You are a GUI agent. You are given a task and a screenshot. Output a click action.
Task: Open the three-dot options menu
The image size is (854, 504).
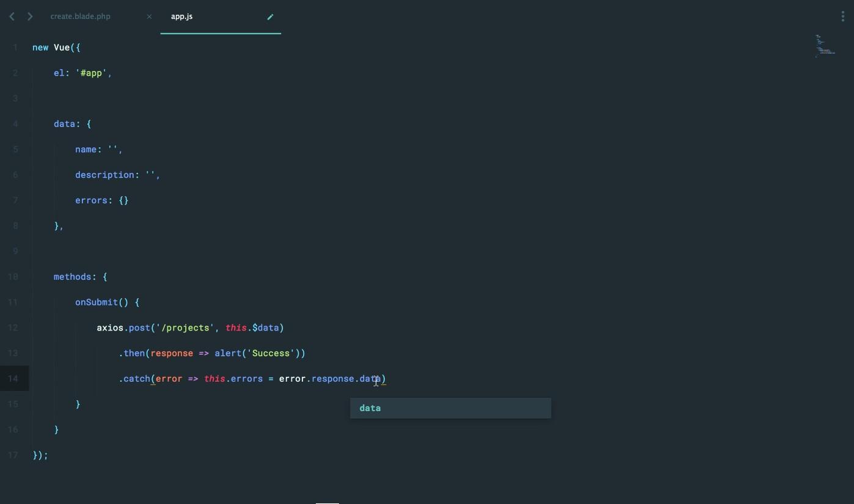tap(843, 16)
